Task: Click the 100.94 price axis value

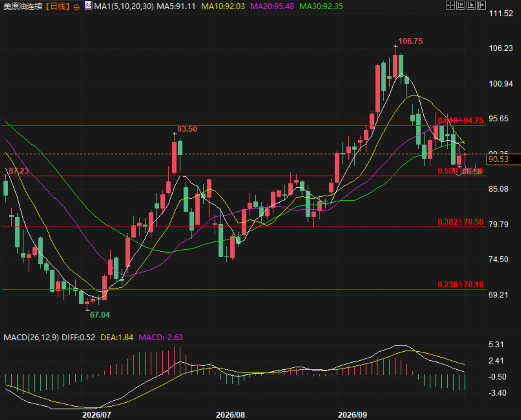Action: click(501, 83)
